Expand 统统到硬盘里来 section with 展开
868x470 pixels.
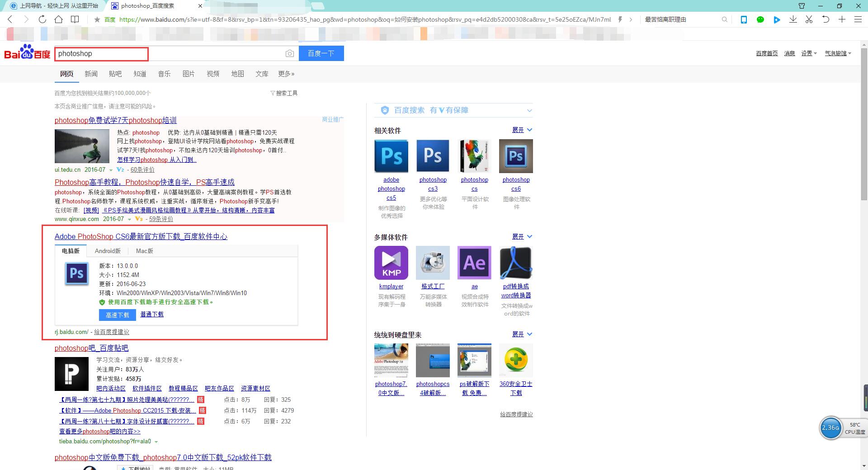coord(522,334)
